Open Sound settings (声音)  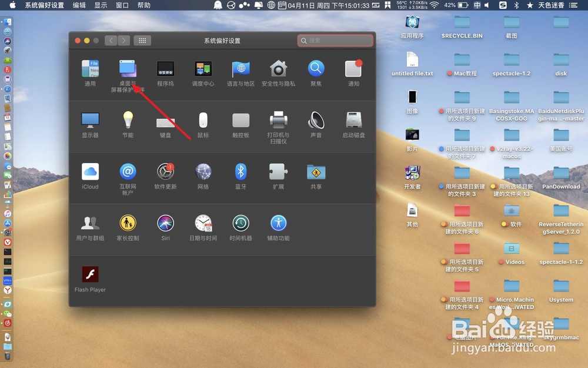click(x=316, y=120)
